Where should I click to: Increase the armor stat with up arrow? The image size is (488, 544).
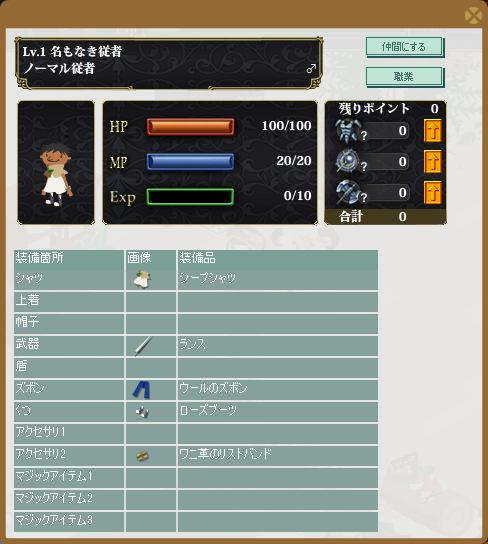point(433,130)
